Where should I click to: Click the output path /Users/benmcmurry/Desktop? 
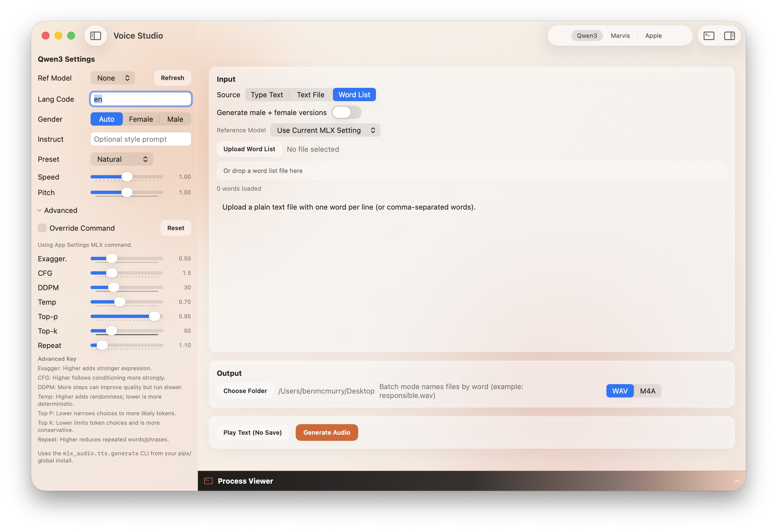(x=326, y=391)
